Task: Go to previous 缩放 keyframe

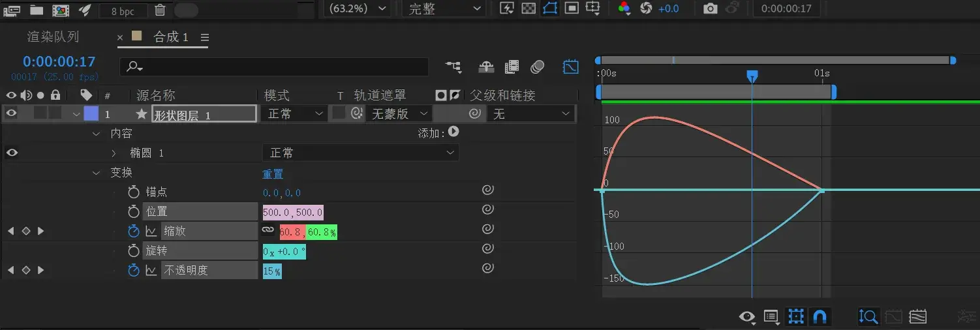Action: (x=10, y=231)
